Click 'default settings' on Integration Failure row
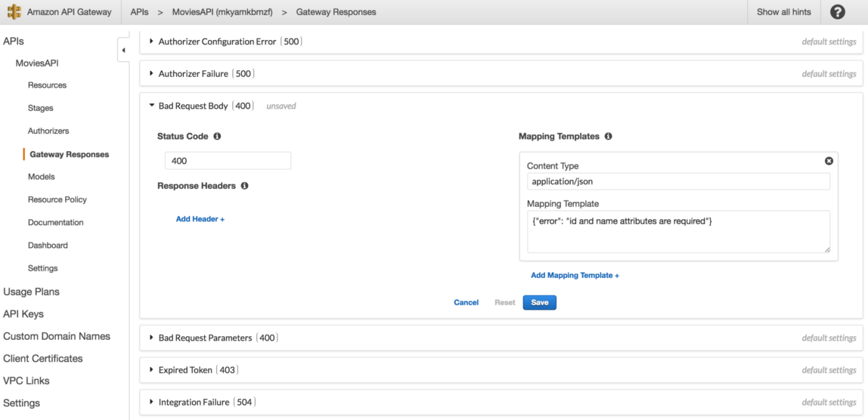This screenshot has height=420, width=868. [829, 402]
